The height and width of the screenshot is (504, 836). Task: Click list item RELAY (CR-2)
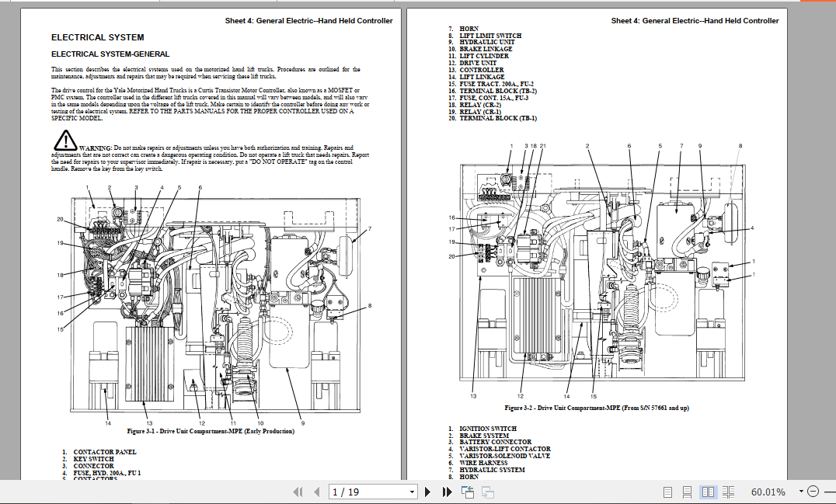coord(475,105)
